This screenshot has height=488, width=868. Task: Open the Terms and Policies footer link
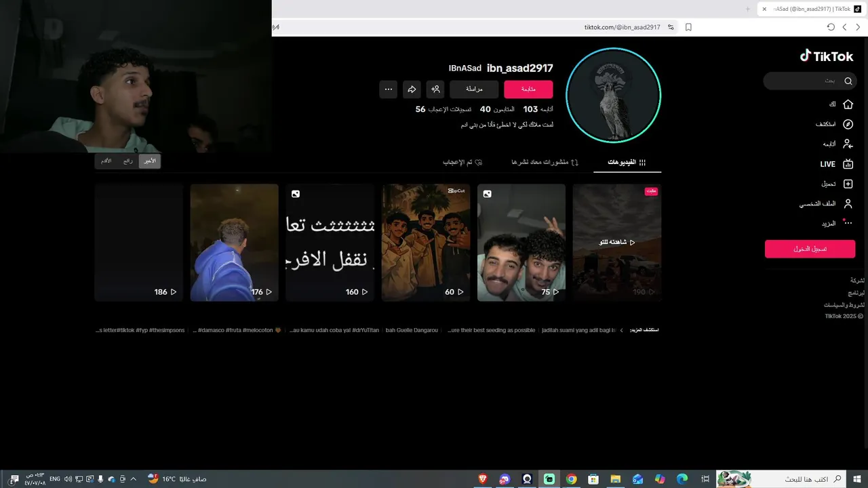pyautogui.click(x=844, y=305)
